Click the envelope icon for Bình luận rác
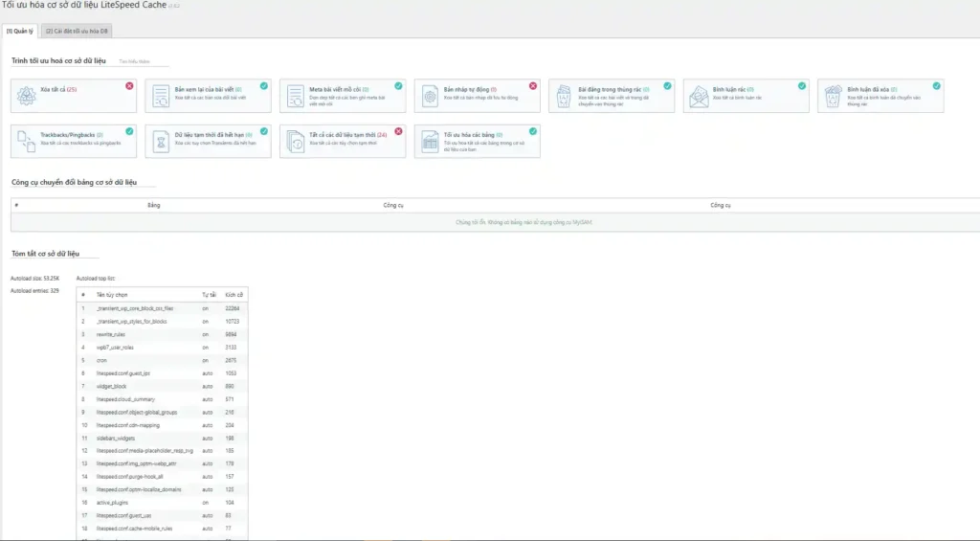This screenshot has width=980, height=541. (x=699, y=97)
